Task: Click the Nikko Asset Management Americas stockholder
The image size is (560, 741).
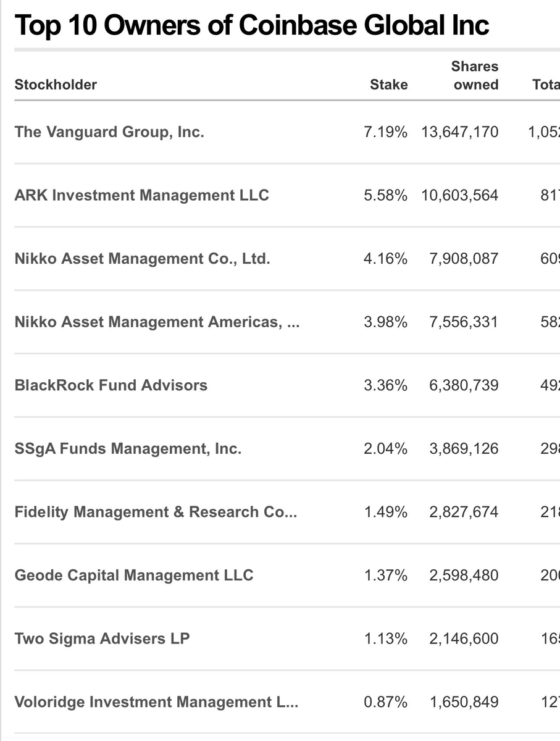Action: pos(157,322)
